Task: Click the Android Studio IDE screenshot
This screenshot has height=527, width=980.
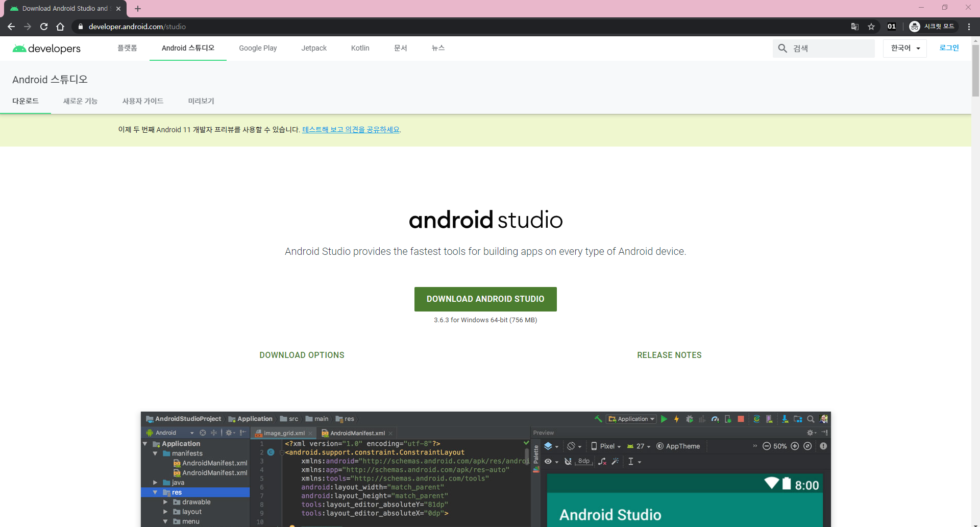Action: click(486, 469)
